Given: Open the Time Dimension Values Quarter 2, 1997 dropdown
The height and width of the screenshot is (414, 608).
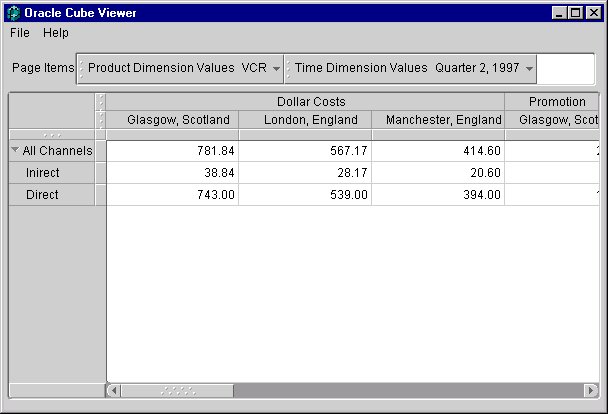Looking at the screenshot, I should pyautogui.click(x=529, y=69).
